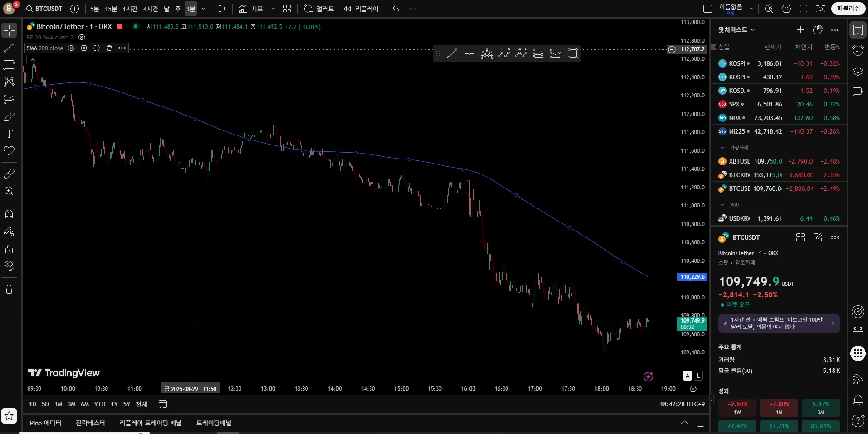868x434 pixels.
Task: Toggle auto scale A button
Action: click(688, 376)
